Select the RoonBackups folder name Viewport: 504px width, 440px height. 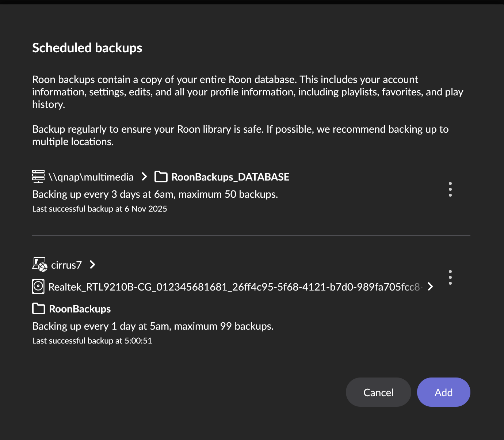tap(80, 309)
